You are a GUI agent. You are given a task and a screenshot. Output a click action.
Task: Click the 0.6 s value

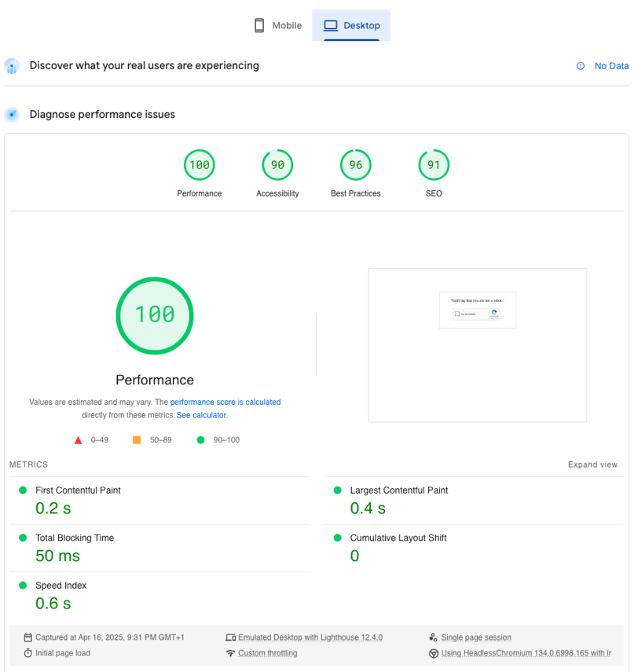53,604
